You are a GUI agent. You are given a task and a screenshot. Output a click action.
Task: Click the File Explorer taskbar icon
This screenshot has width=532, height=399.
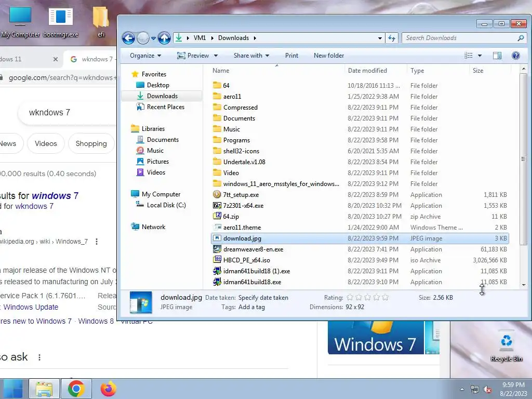click(x=45, y=389)
